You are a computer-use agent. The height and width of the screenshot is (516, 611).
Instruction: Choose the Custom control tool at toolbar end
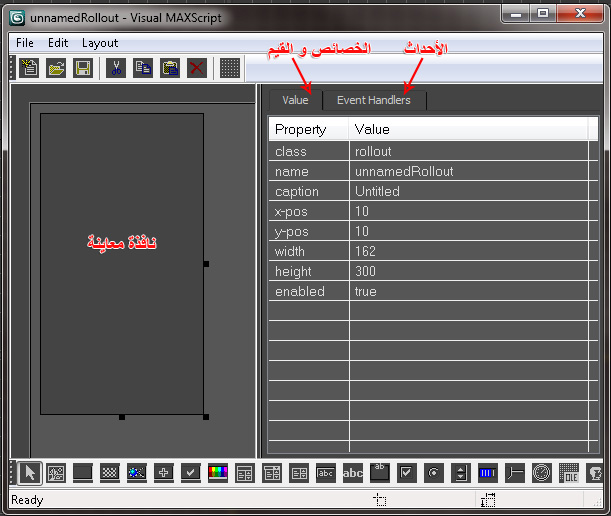coord(594,473)
